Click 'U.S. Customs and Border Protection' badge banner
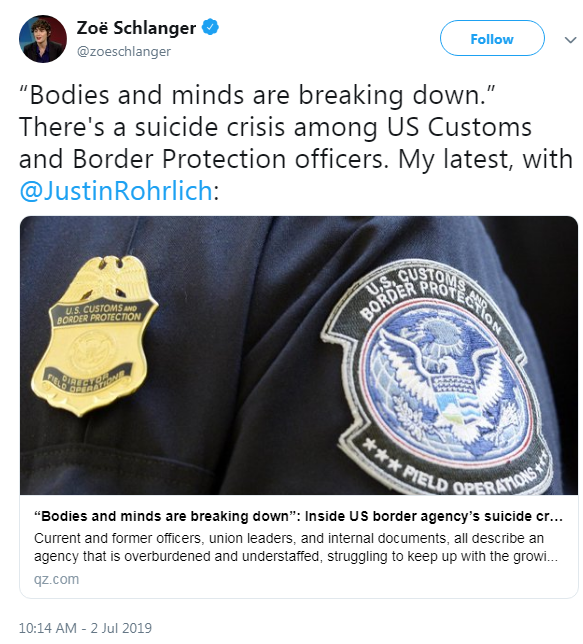The image size is (583, 644). (x=99, y=313)
